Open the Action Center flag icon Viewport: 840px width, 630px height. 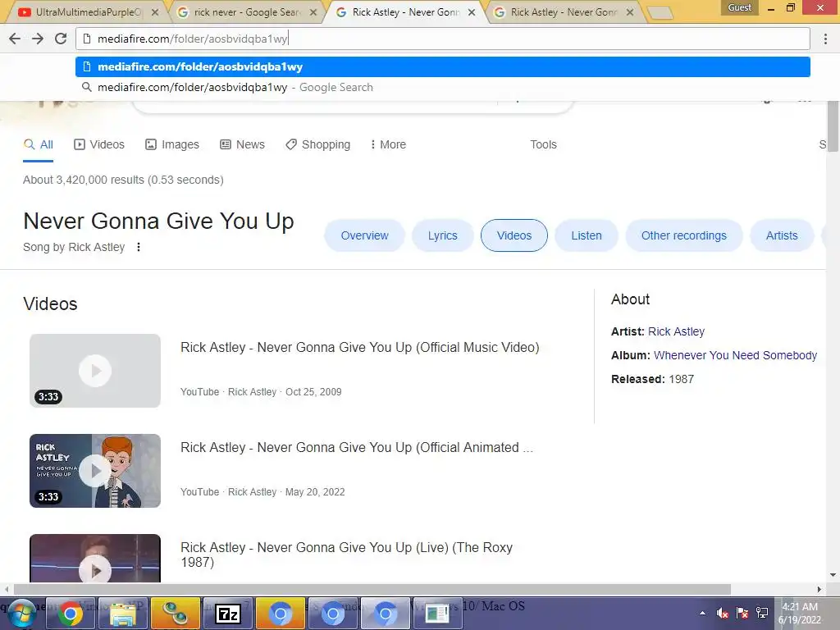742,613
